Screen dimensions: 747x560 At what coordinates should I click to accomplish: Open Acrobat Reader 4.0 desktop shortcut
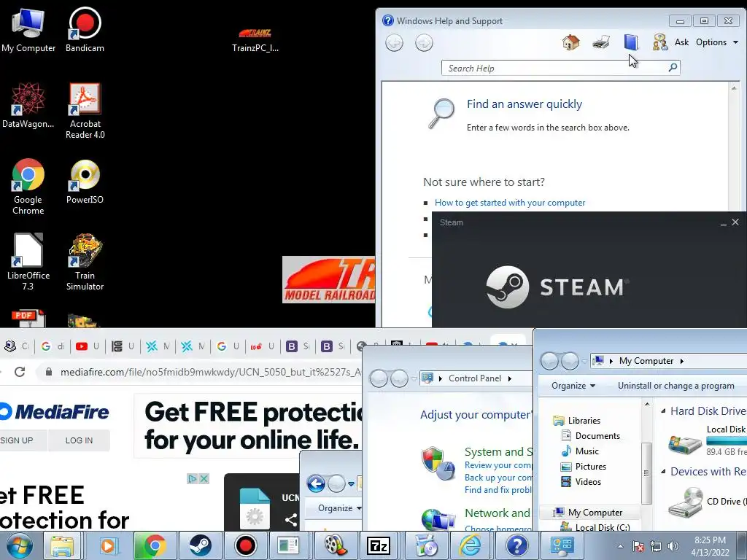[x=85, y=111]
